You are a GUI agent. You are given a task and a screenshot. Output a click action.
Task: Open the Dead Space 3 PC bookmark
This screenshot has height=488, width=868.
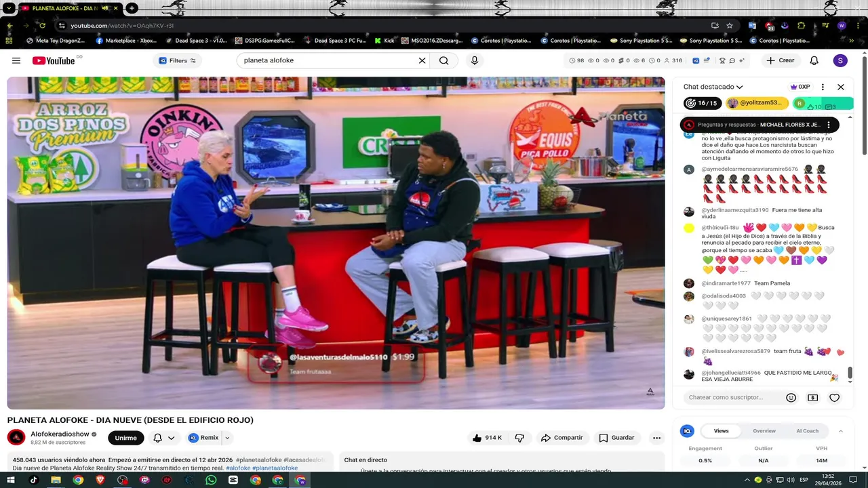point(335,41)
